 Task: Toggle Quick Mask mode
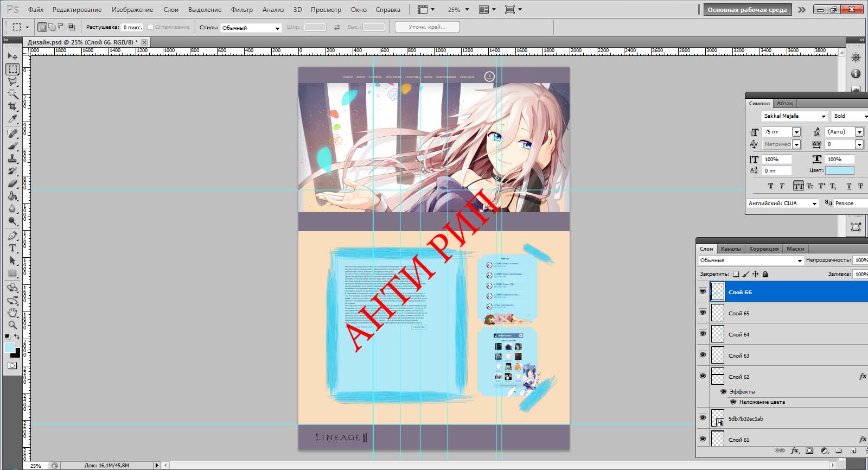tap(12, 366)
